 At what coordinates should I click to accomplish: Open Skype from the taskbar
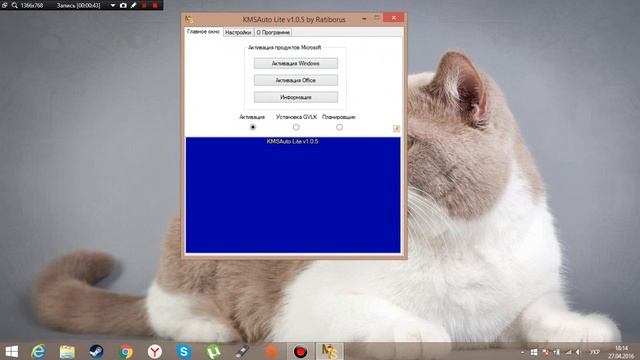[x=184, y=351]
